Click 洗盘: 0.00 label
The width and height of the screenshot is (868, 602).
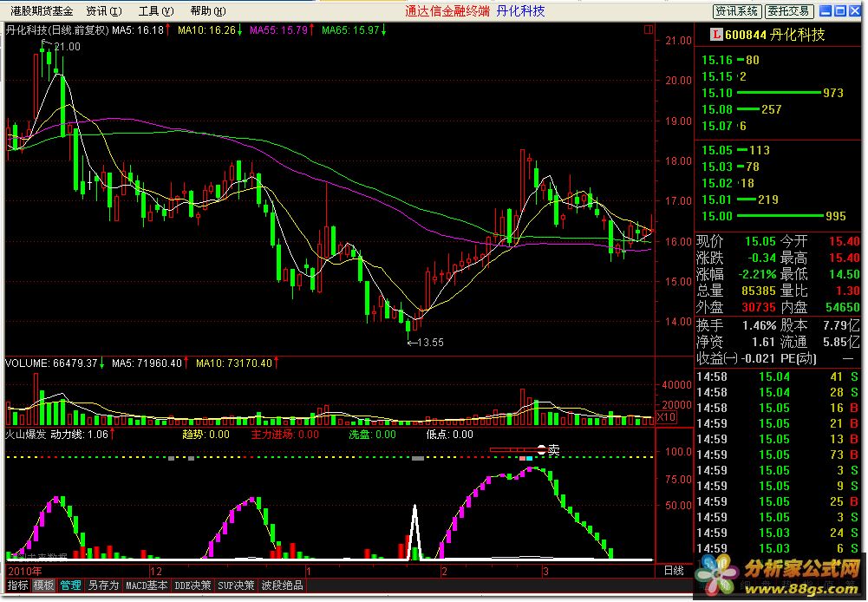pyautogui.click(x=372, y=435)
